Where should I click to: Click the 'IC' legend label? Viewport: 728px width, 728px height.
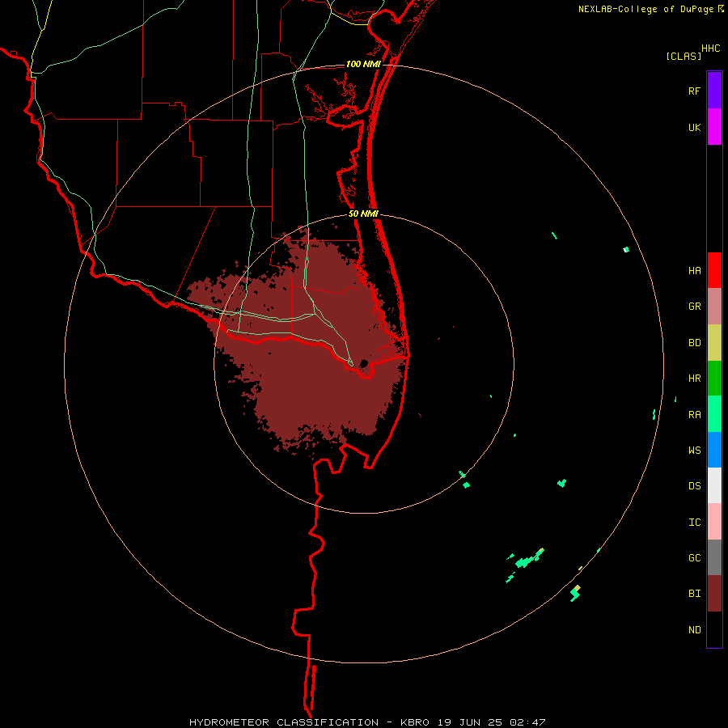694,523
